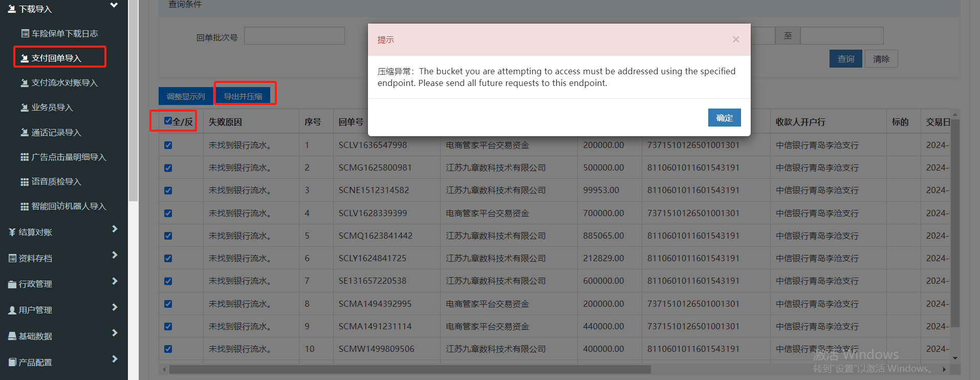Uncheck the row with 回单号 SCLY1624841725
This screenshot has height=380, width=980.
pos(168,259)
